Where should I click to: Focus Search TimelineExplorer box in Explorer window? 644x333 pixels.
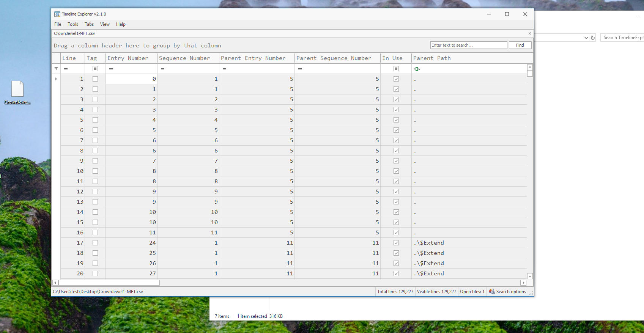point(622,38)
